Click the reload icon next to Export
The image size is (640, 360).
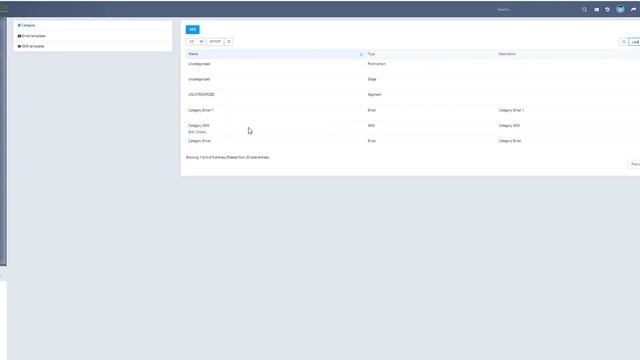coord(229,42)
